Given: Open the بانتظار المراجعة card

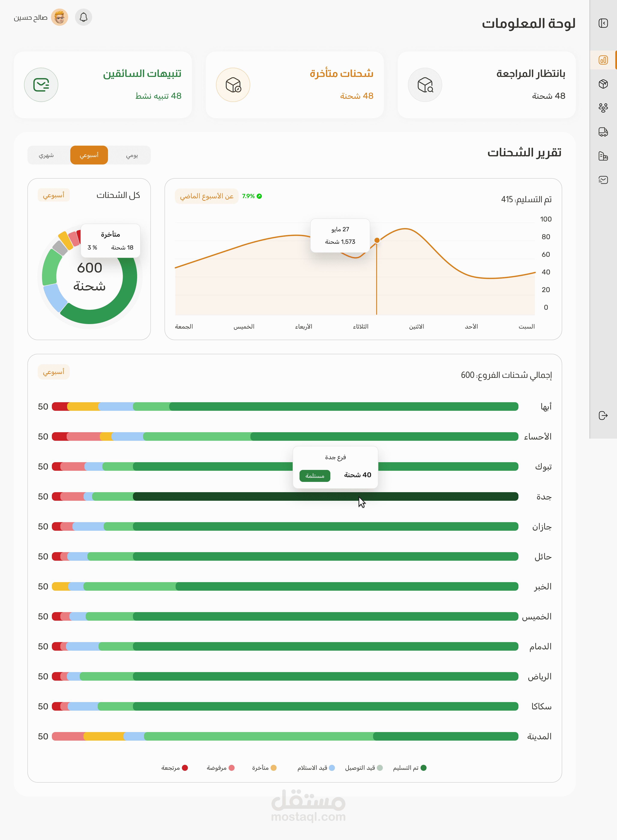Looking at the screenshot, I should 486,85.
